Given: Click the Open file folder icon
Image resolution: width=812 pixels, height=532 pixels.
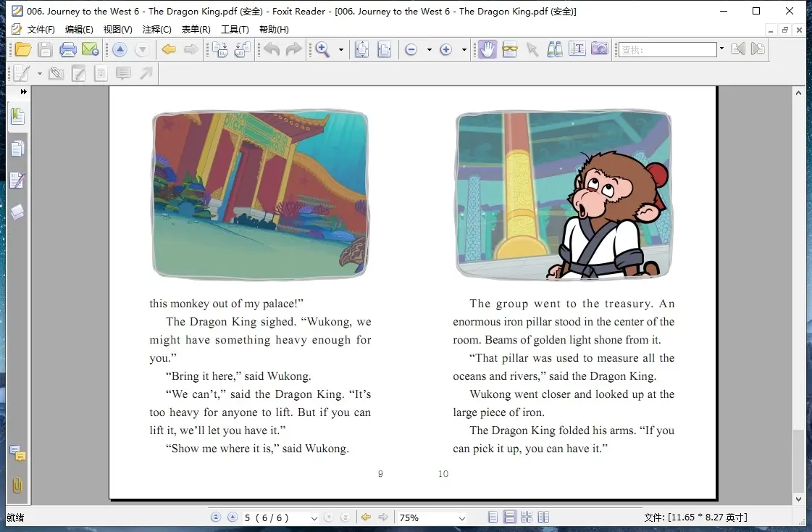Looking at the screenshot, I should click(x=22, y=49).
